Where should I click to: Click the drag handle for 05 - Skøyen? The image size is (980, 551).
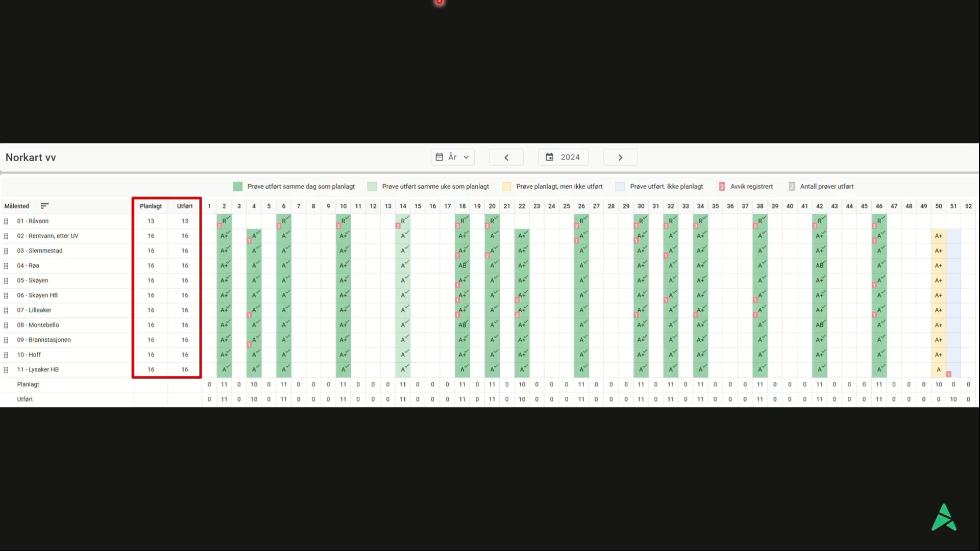[6, 281]
